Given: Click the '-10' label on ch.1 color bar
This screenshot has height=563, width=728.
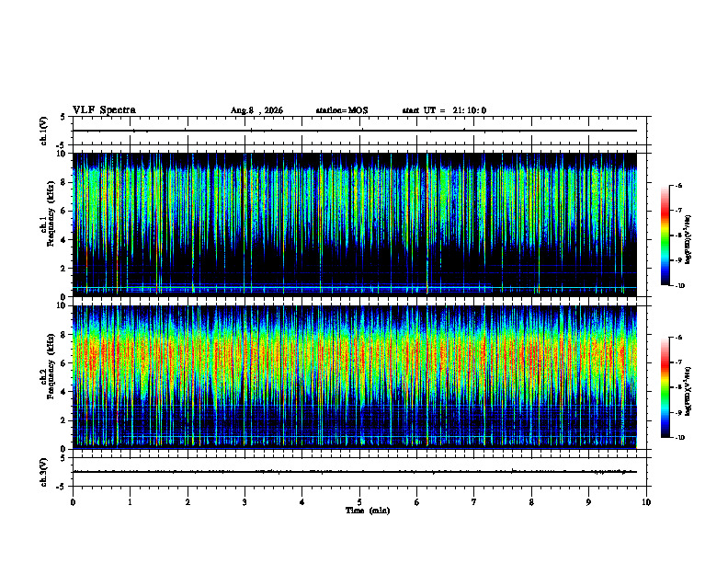Looking at the screenshot, I should (x=679, y=286).
